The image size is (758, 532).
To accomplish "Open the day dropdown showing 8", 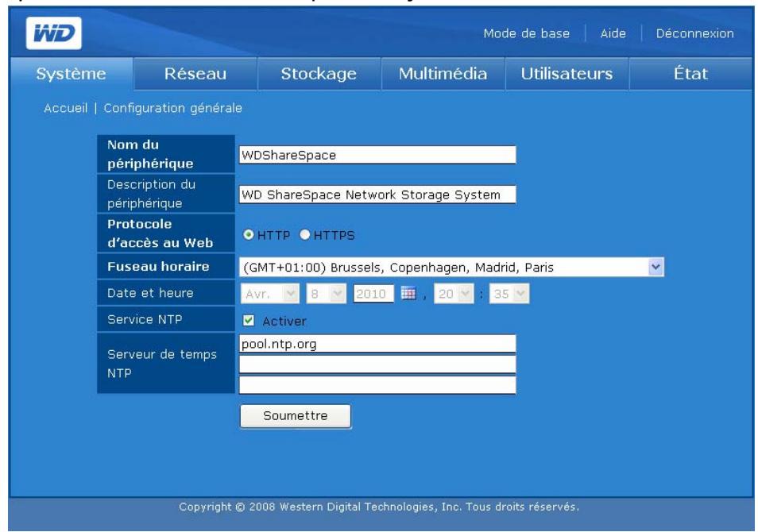I will [x=327, y=294].
